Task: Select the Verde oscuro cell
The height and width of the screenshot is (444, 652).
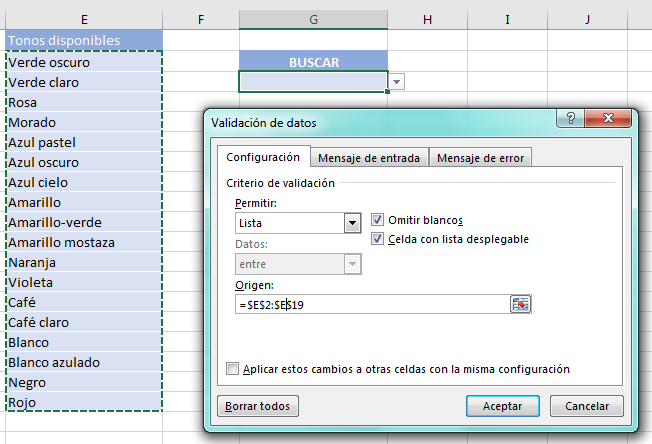Action: tap(82, 62)
